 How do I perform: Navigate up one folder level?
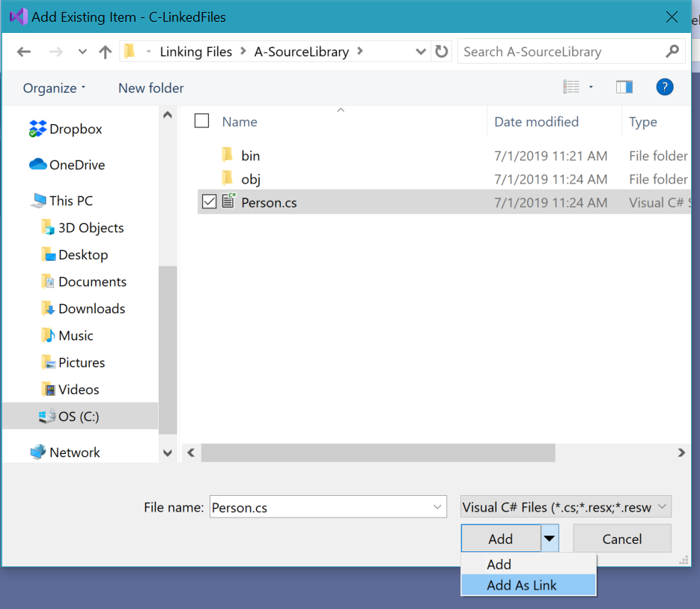pyautogui.click(x=105, y=51)
